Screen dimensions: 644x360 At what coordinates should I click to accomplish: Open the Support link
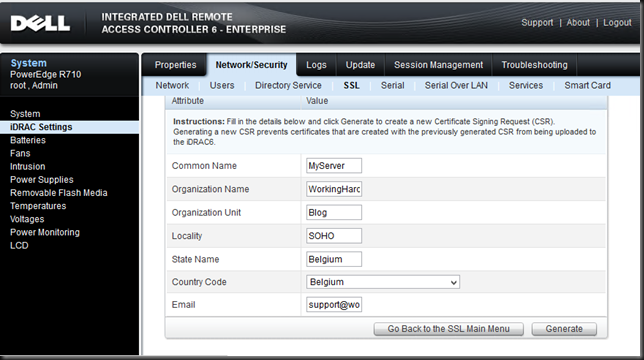tap(537, 23)
